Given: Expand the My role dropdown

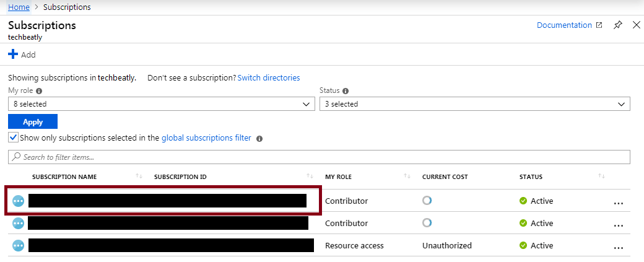Looking at the screenshot, I should (161, 104).
